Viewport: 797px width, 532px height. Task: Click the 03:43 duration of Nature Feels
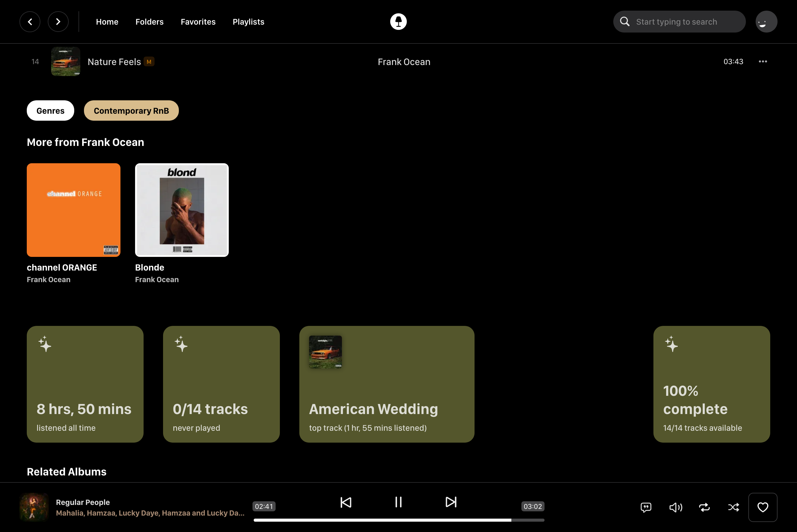pyautogui.click(x=733, y=61)
